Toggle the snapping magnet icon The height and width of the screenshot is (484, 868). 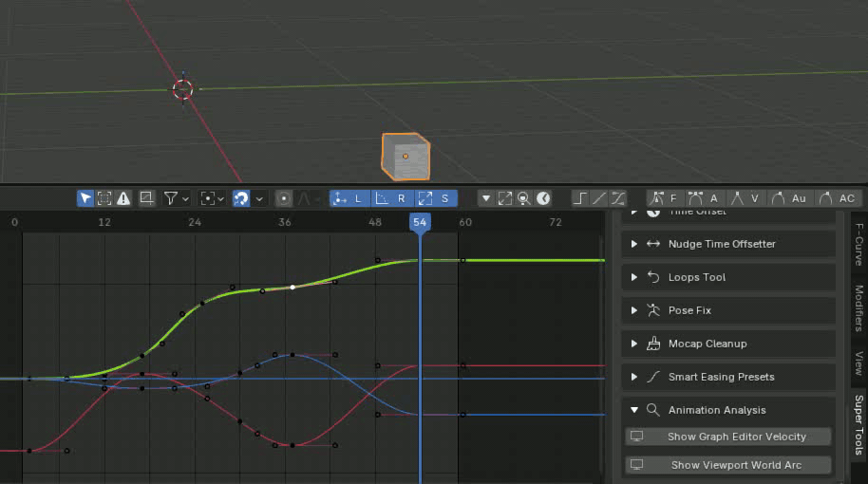click(241, 198)
